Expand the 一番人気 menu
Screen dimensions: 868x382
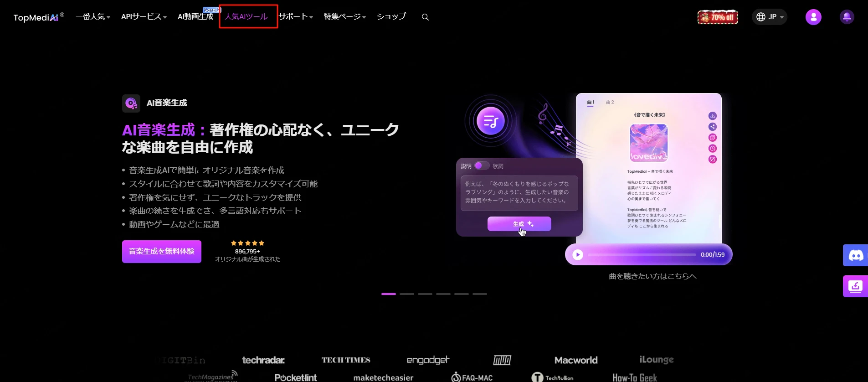(x=93, y=16)
